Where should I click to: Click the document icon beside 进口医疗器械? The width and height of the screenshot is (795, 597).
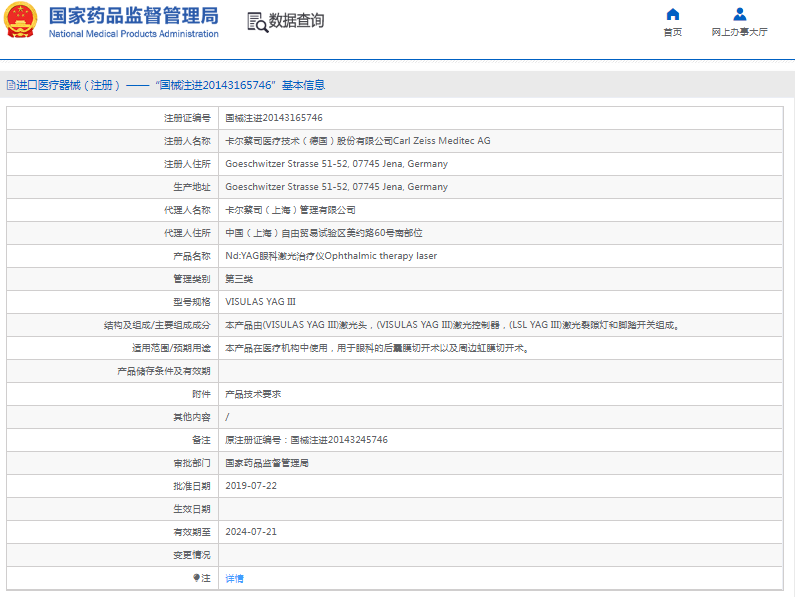pyautogui.click(x=10, y=86)
